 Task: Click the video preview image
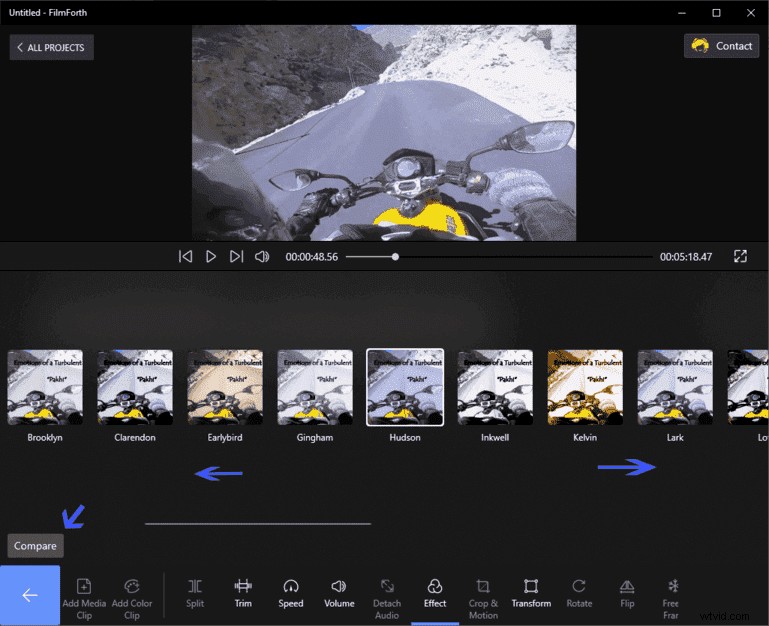384,132
